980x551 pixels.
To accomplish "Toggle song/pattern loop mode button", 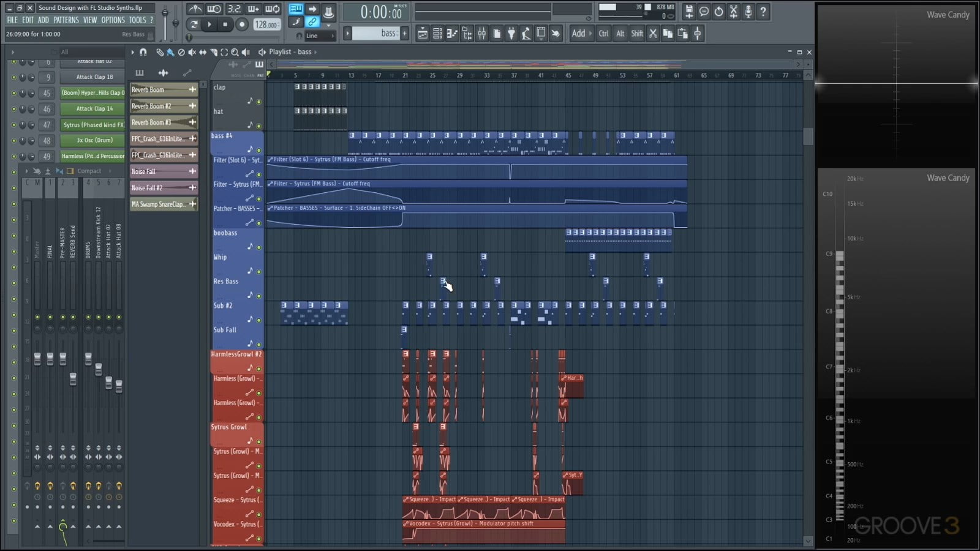I will tap(194, 24).
